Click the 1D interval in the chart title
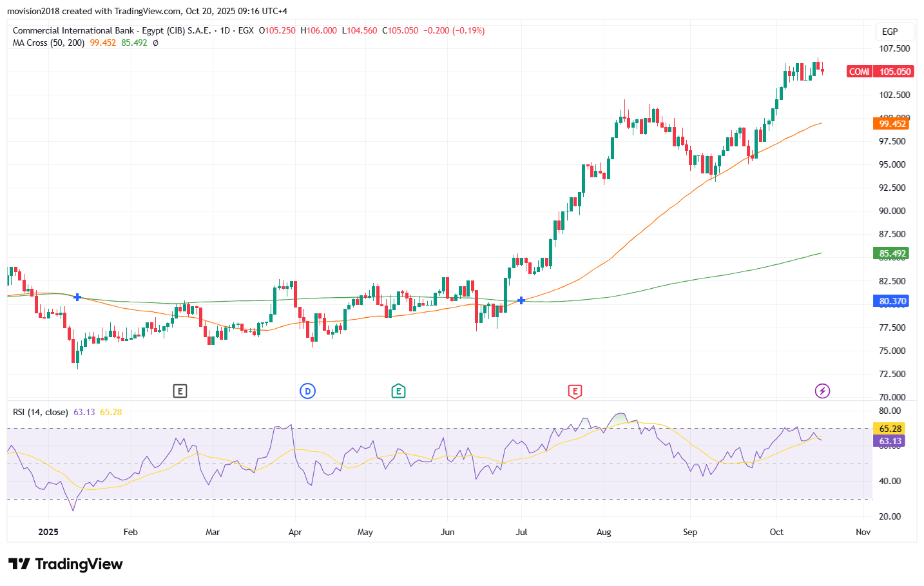924x586 pixels. (225, 30)
